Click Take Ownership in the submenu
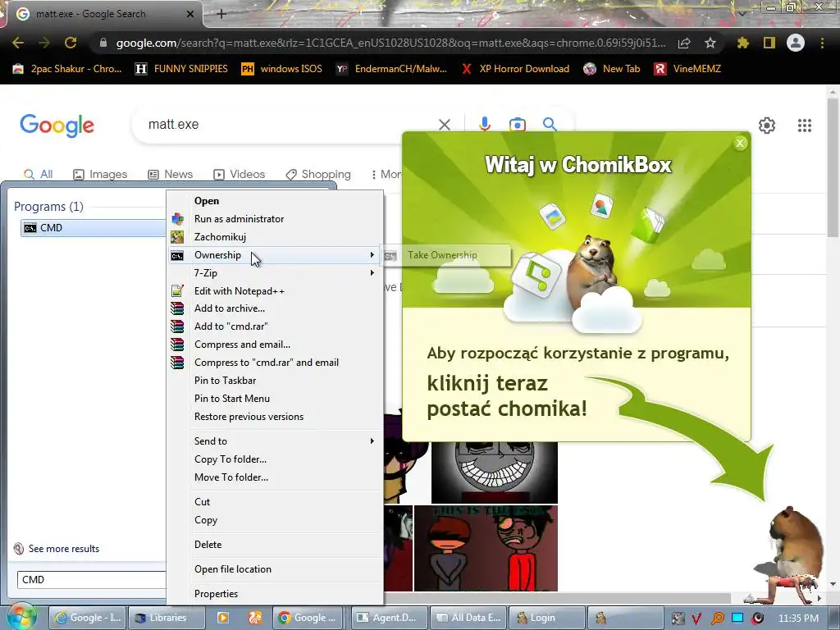Screen dimensions: 840x630 tap(445, 255)
